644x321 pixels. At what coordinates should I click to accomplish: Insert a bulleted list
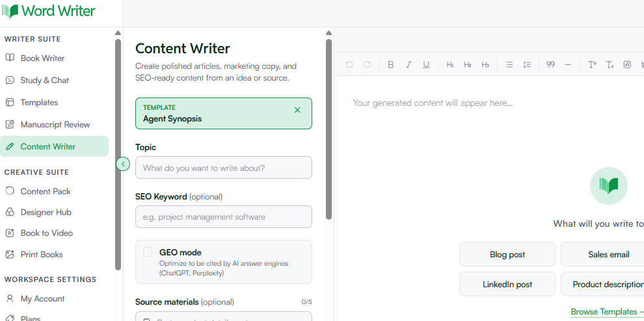click(x=509, y=64)
